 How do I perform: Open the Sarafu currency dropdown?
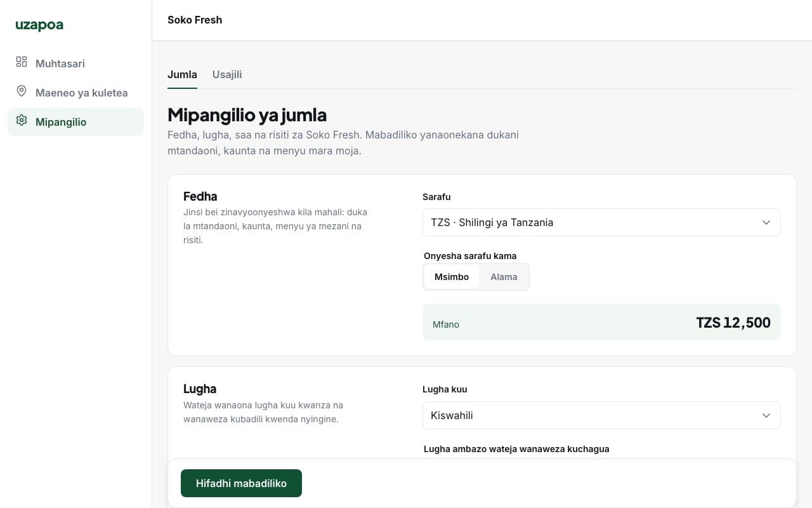[x=601, y=222]
